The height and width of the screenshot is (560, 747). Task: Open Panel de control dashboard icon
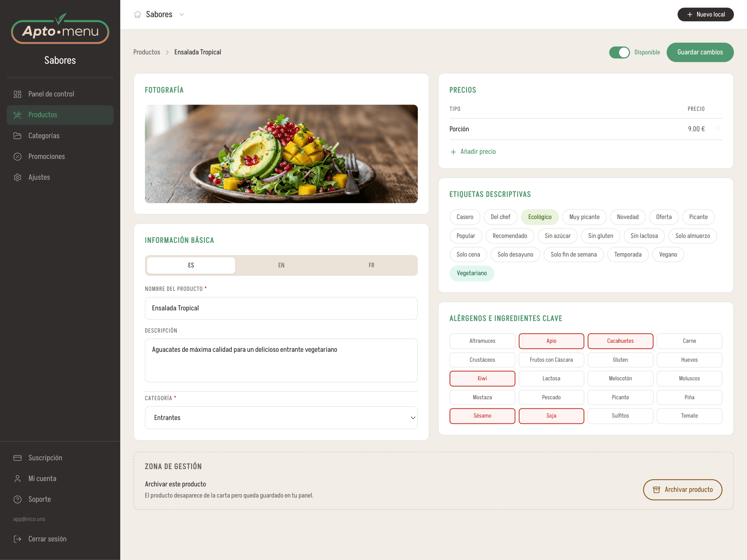tap(17, 94)
